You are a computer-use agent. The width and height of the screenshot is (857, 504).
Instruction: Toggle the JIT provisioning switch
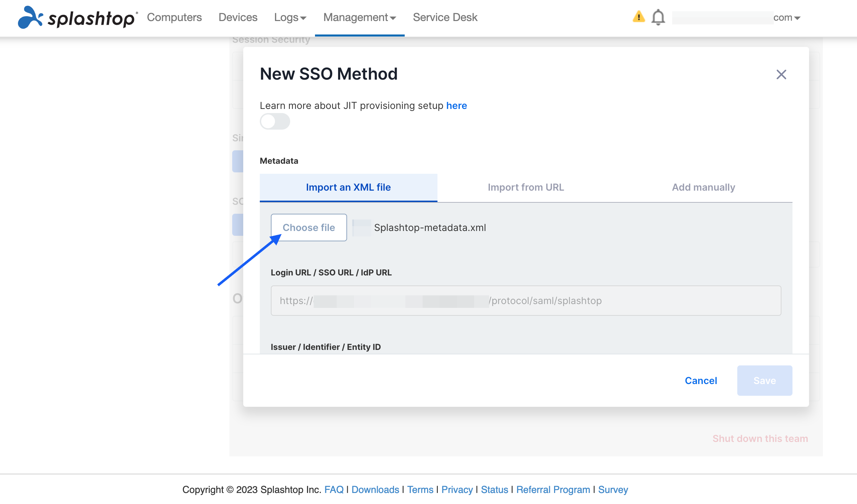tap(274, 121)
